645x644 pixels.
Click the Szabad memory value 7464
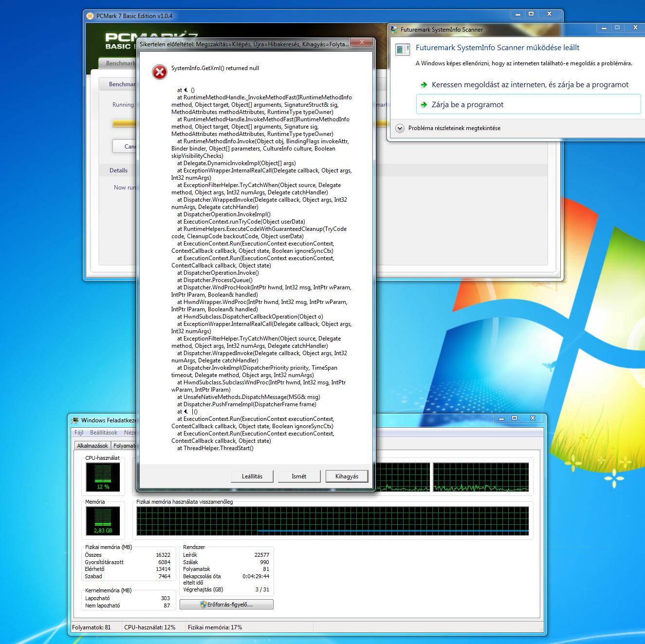tap(165, 576)
